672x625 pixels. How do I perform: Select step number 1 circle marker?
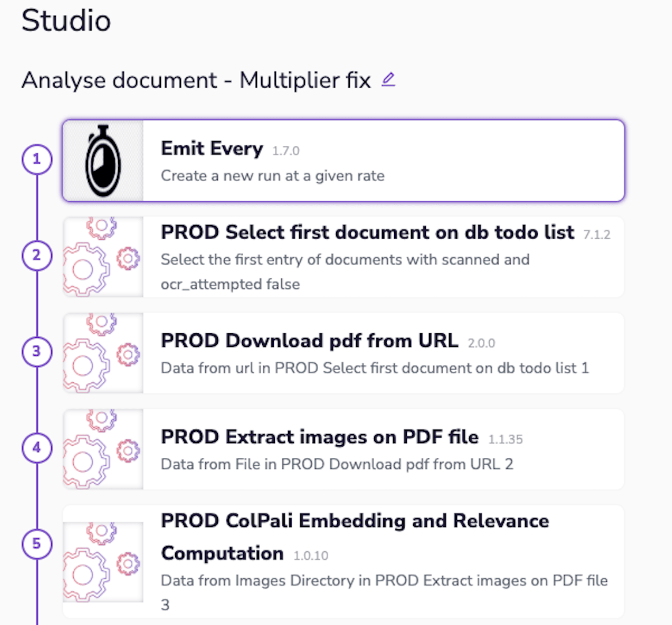coord(37,159)
